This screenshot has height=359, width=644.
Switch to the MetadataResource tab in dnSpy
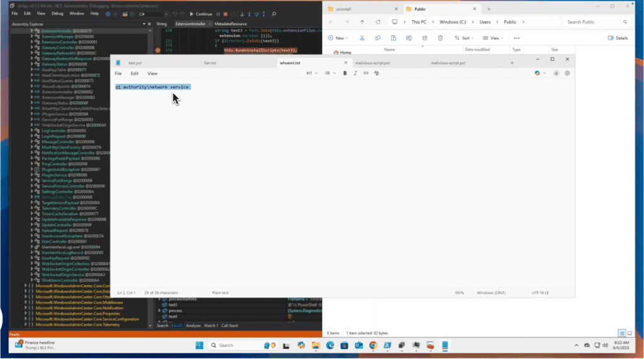pyautogui.click(x=230, y=24)
